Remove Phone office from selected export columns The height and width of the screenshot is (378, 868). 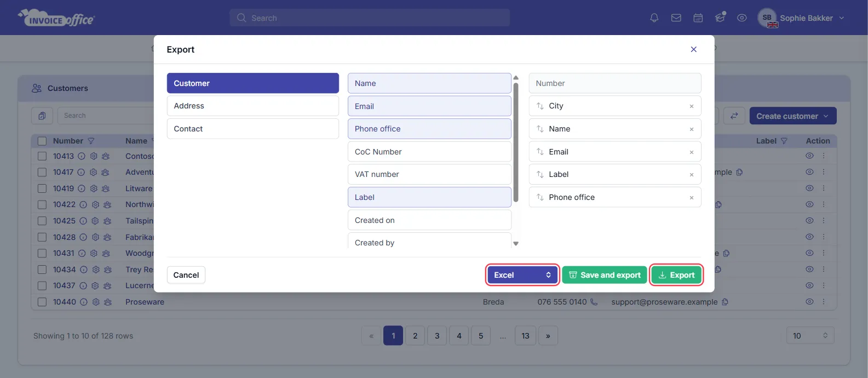pos(692,198)
